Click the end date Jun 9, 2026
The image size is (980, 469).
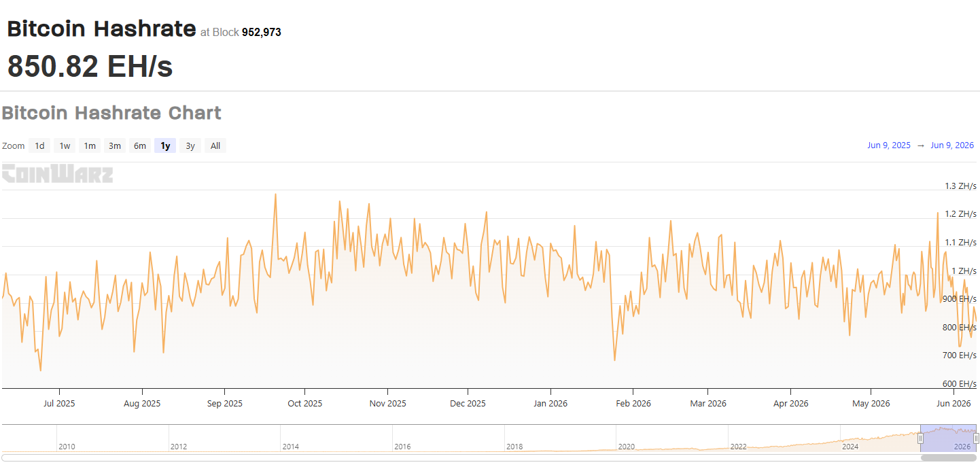click(x=952, y=145)
